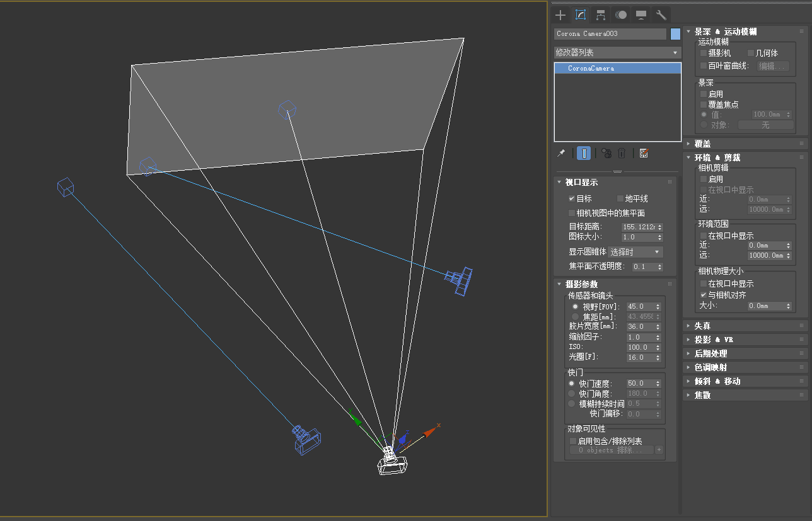812x521 pixels.
Task: Toggle the 目标 checkbox
Action: coord(572,198)
